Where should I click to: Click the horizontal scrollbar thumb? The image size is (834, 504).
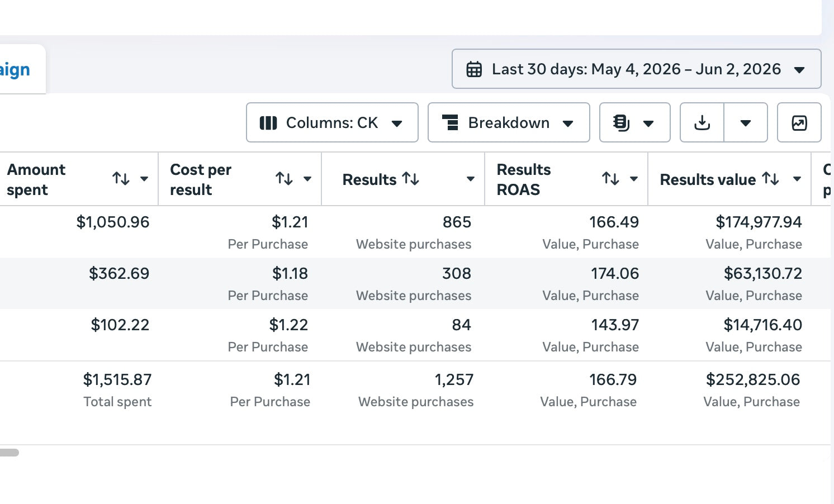click(x=10, y=453)
